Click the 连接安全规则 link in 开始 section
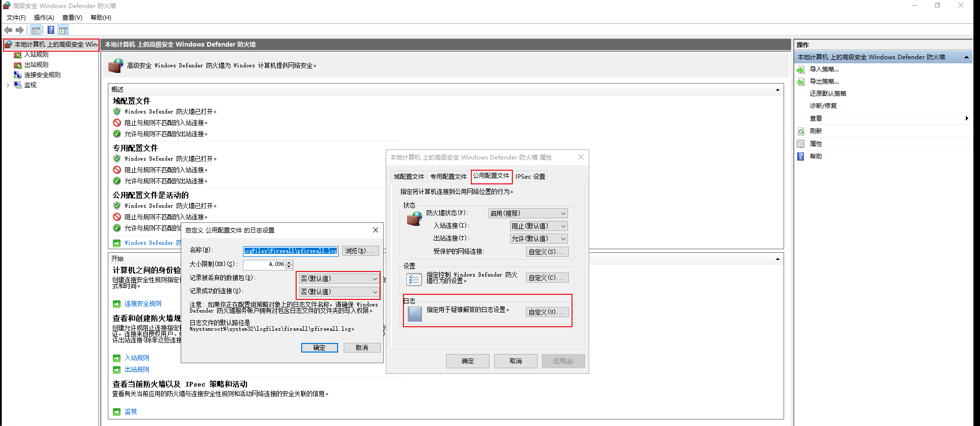Image resolution: width=980 pixels, height=426 pixels. 143,304
